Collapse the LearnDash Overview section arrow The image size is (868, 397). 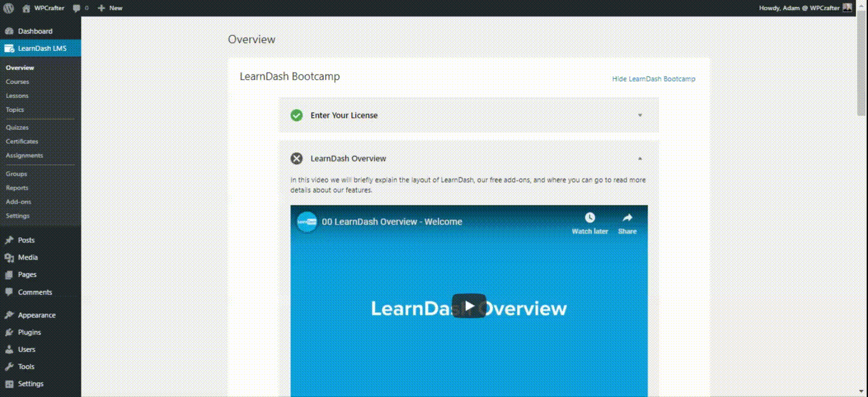(640, 158)
